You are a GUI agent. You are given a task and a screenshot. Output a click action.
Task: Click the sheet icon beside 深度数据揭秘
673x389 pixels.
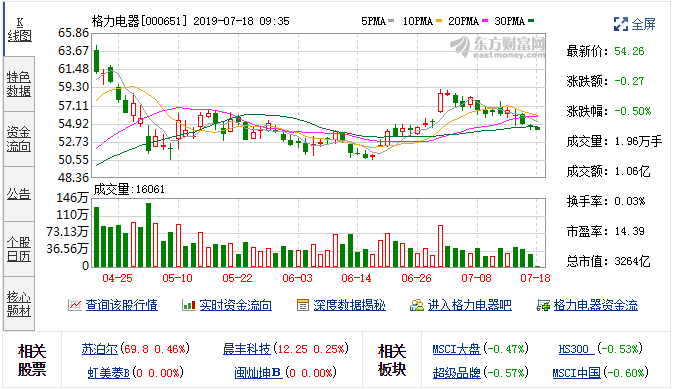click(303, 305)
